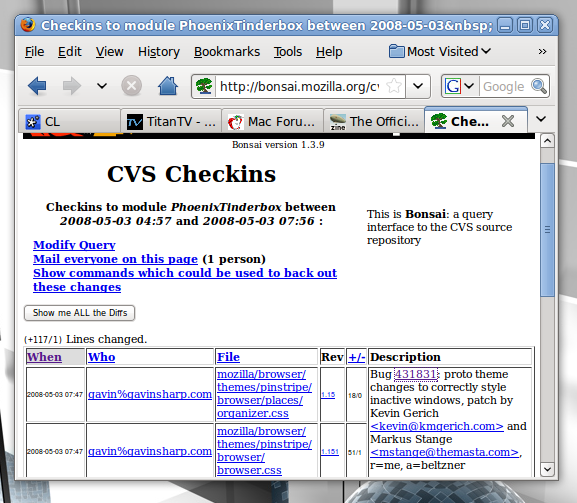Open the Bookmarks menu
The image size is (577, 503).
click(227, 52)
